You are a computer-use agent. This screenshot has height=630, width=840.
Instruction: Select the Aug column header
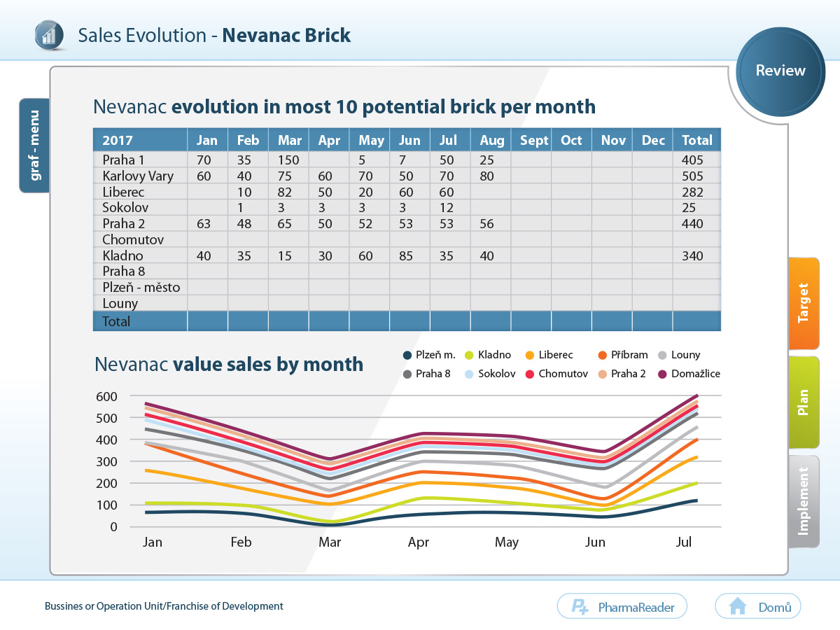coord(491,139)
